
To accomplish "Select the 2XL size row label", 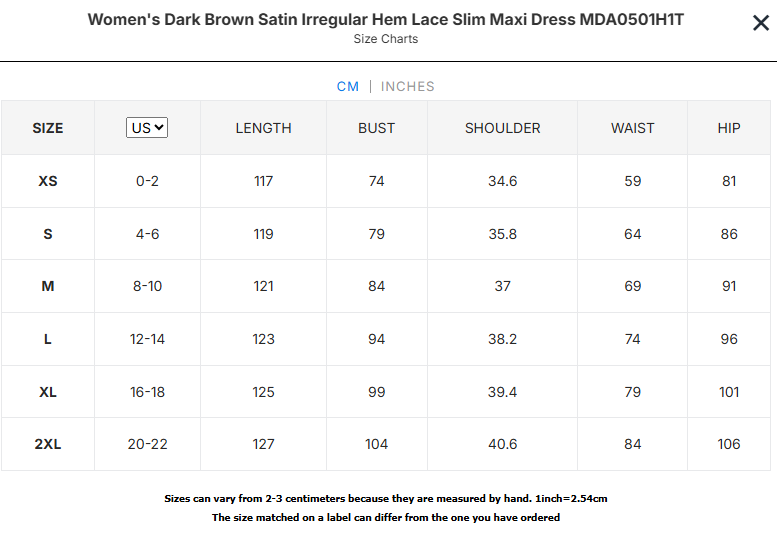I will point(48,444).
